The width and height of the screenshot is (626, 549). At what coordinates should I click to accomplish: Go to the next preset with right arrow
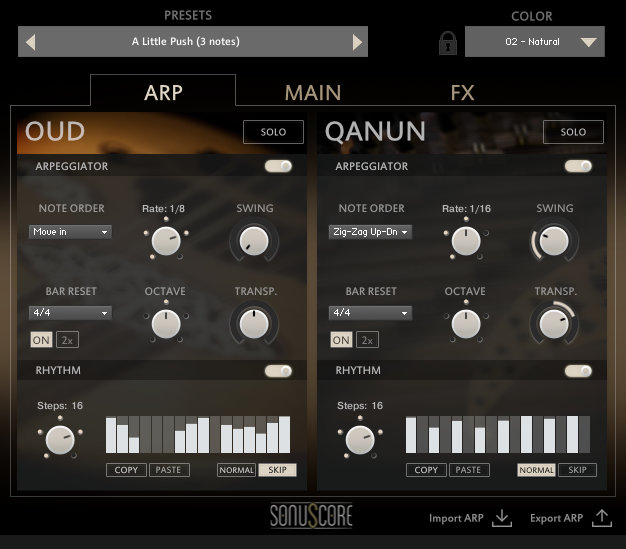[357, 42]
